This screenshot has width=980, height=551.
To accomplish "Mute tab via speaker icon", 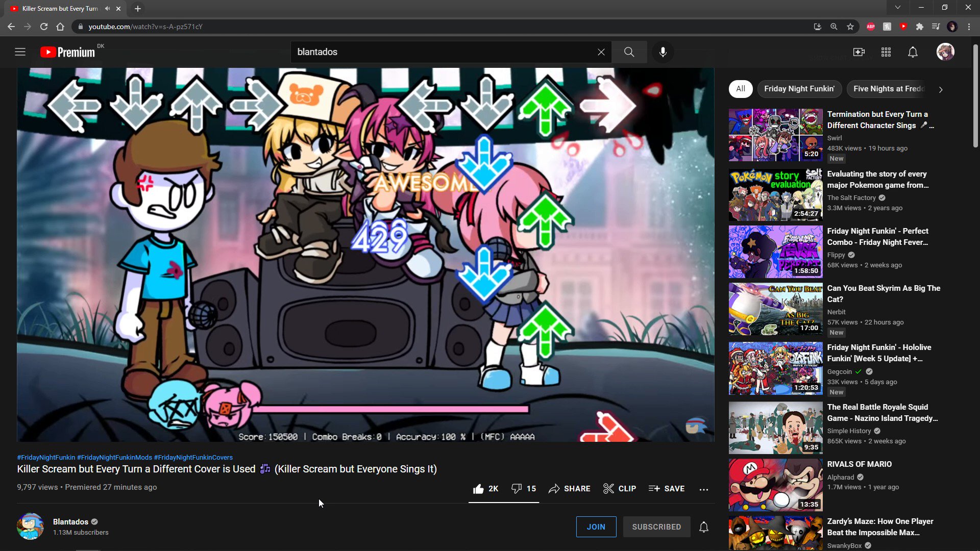I will point(107,9).
